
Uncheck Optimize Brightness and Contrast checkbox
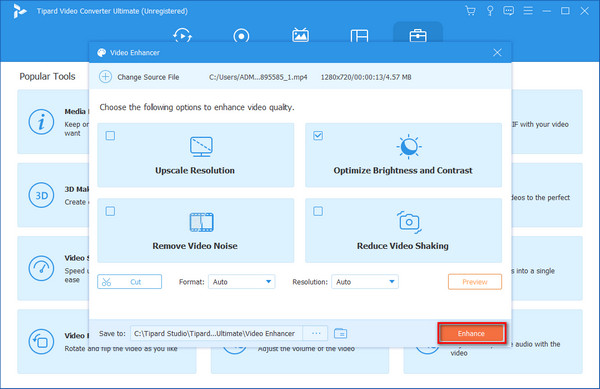click(x=318, y=135)
